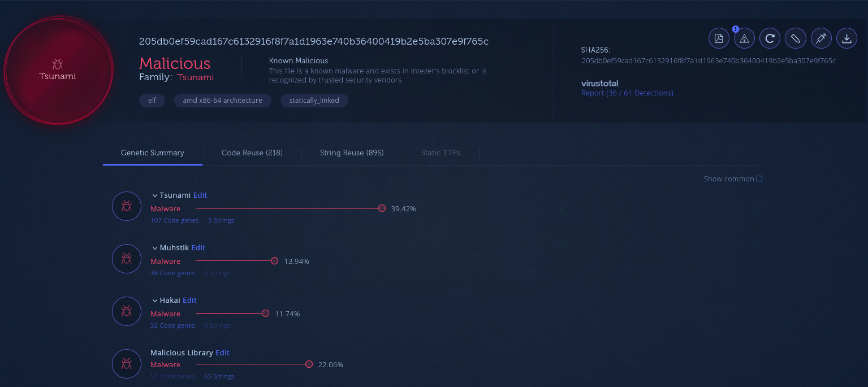Click Edit next to Malicious Library
The width and height of the screenshot is (868, 387).
click(x=222, y=353)
